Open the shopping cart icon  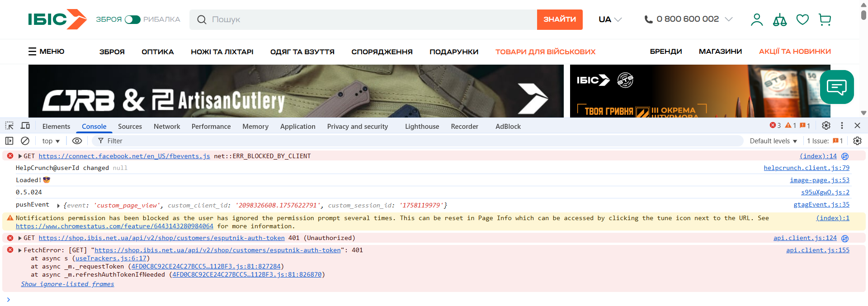[825, 19]
